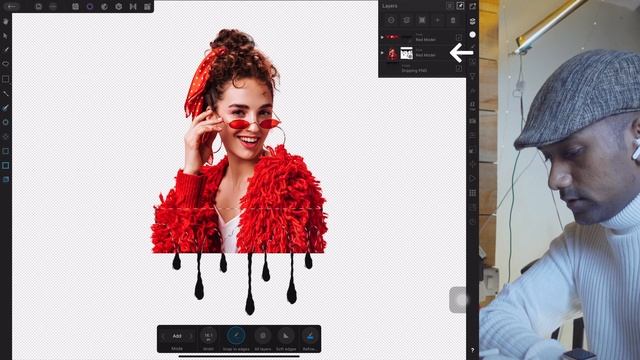Switch to the Tone Mapping persona icon

click(x=133, y=7)
